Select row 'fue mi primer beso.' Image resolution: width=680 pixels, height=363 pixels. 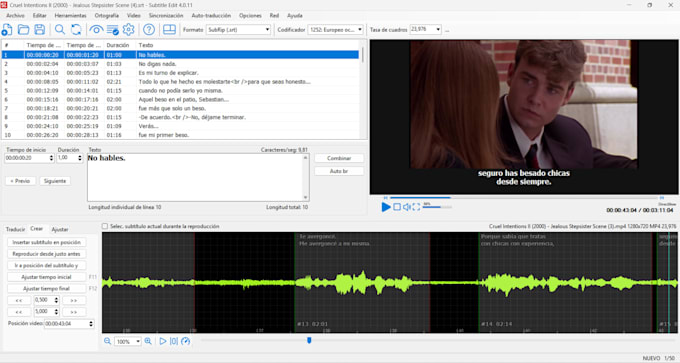(180, 135)
